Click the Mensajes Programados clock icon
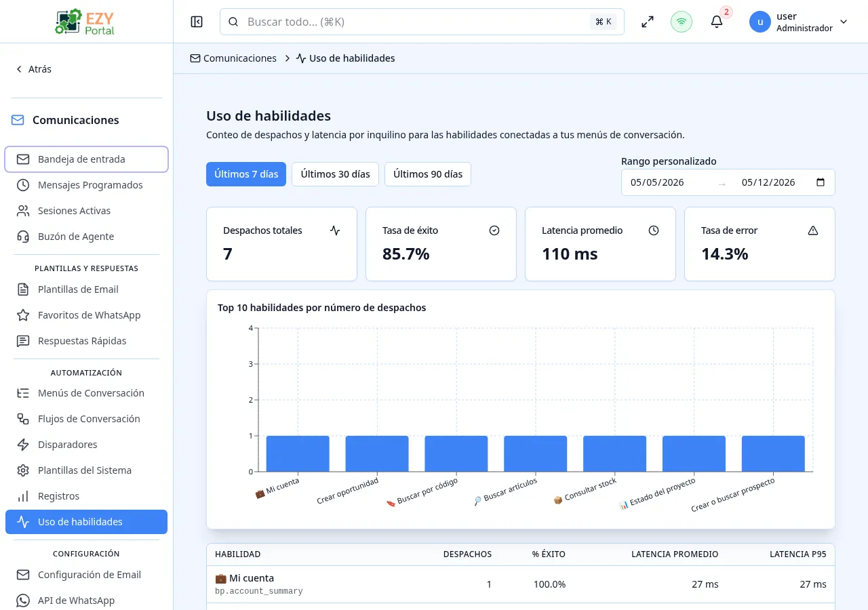The height and width of the screenshot is (610, 868). point(23,185)
